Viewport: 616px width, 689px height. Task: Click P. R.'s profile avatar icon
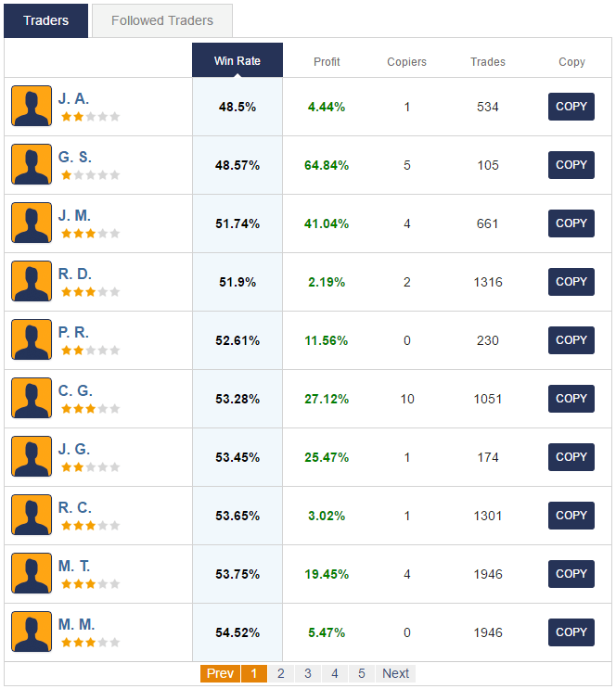click(x=32, y=339)
